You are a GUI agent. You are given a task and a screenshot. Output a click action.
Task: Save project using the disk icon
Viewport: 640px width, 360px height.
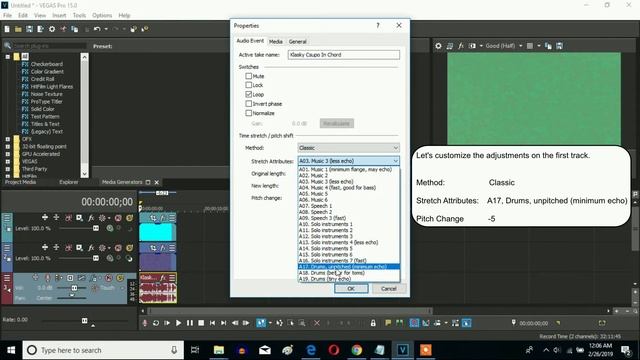click(29, 29)
